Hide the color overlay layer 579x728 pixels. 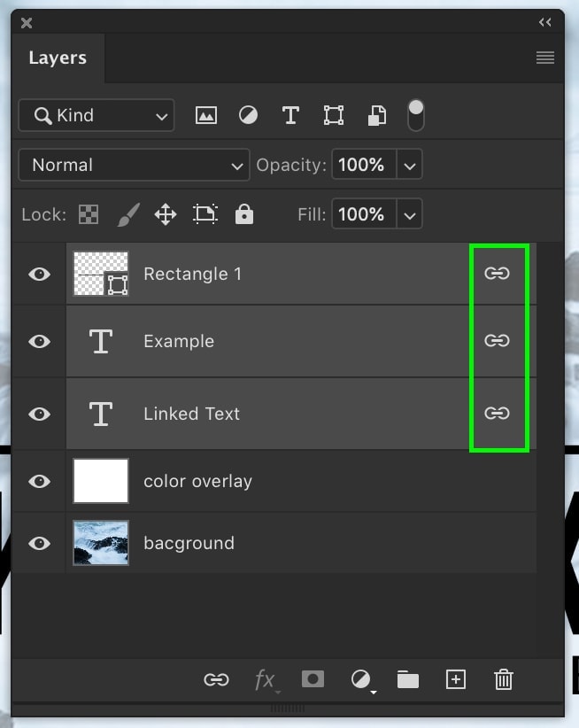(40, 481)
